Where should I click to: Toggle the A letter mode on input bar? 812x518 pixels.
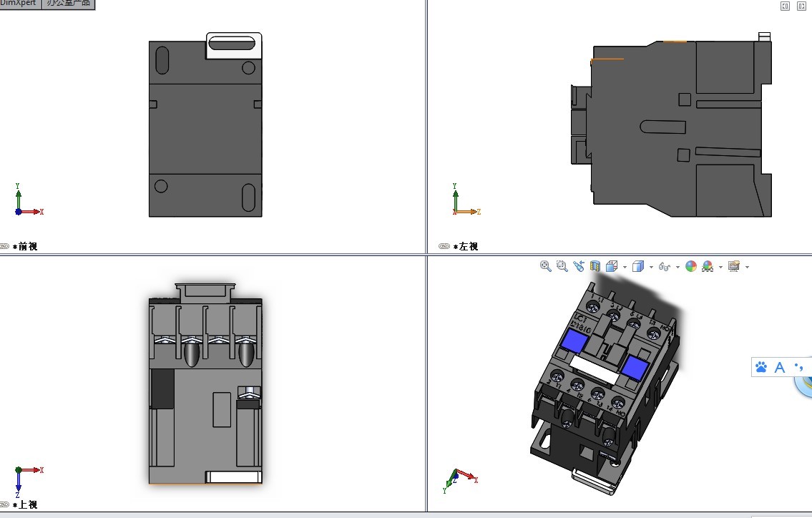click(x=779, y=367)
